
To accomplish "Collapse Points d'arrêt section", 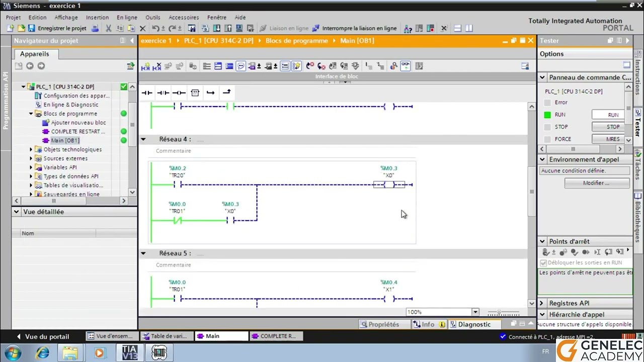I will pos(542,241).
